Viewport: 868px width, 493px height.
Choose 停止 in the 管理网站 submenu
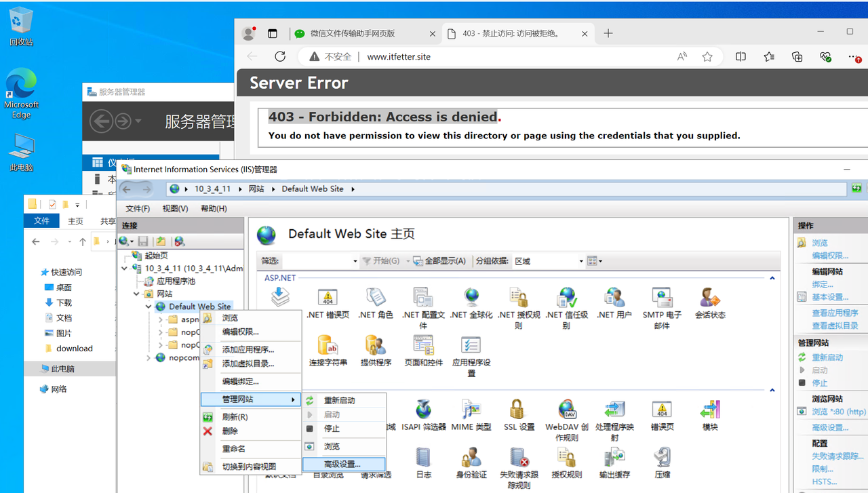[343, 429]
